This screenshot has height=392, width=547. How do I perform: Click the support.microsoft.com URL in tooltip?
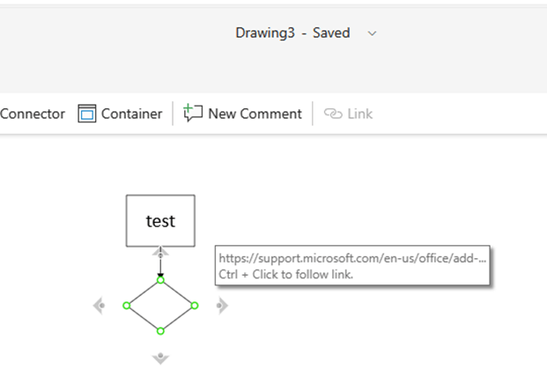pos(352,258)
